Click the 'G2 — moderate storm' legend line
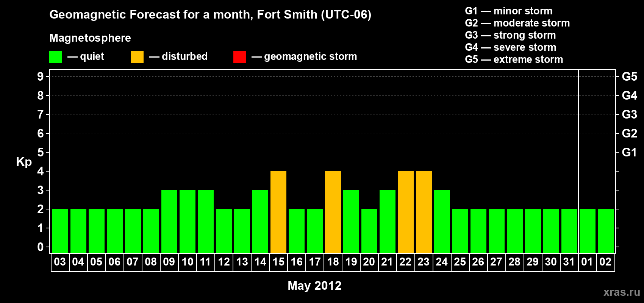The height and width of the screenshot is (303, 644). click(517, 23)
